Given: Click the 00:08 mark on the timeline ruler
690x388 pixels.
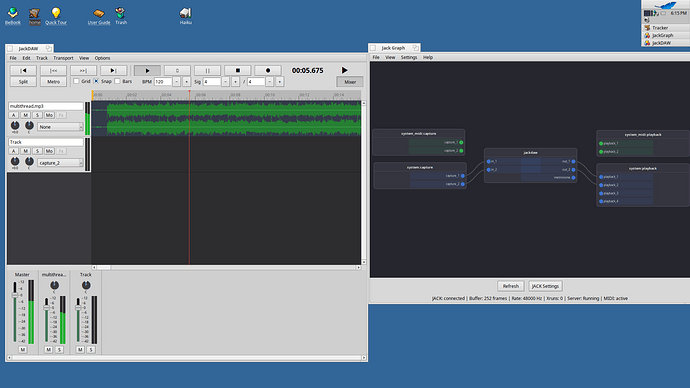Looking at the screenshot, I should point(235,95).
